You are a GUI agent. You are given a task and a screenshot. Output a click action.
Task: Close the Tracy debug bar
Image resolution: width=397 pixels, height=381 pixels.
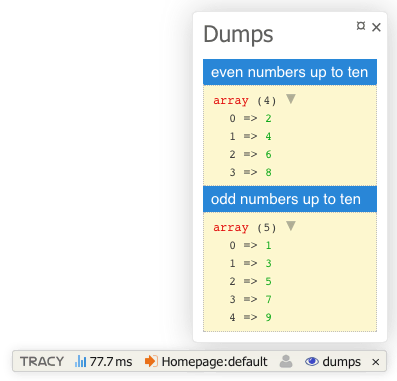tap(376, 362)
